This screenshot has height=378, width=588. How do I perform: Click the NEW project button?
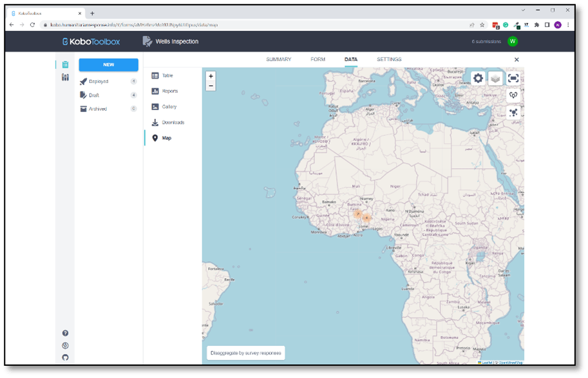point(108,64)
